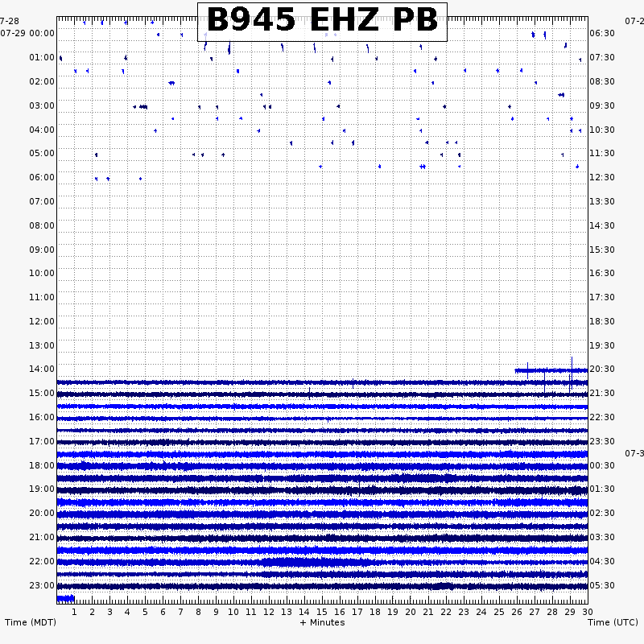This screenshot has width=644, height=644.
Task: Click the 06:30 UTC row label
Action: pos(602,33)
